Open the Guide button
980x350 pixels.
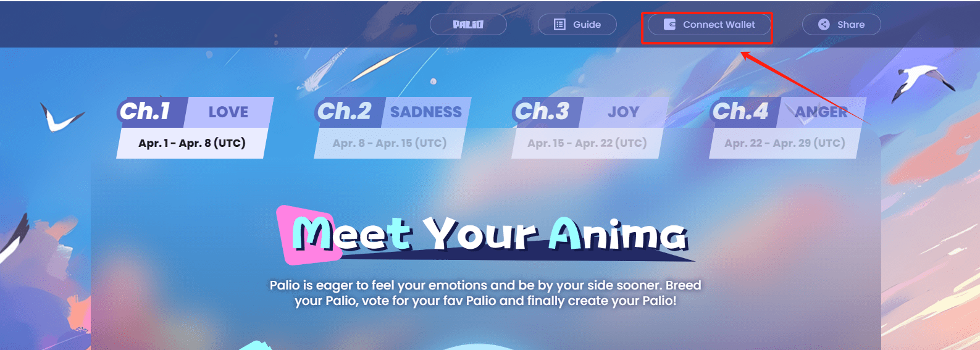577,25
